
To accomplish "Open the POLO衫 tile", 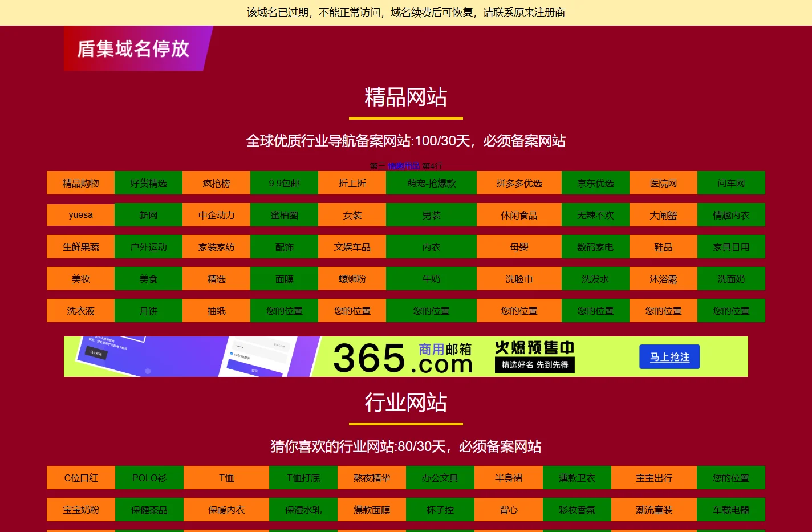I will click(149, 478).
